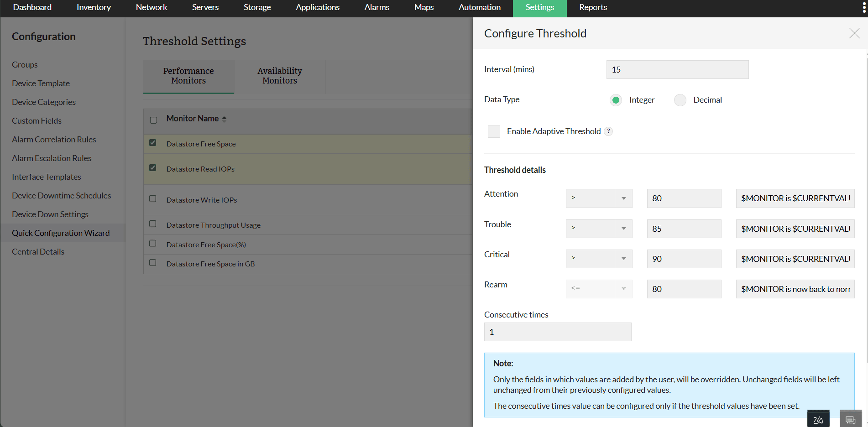Viewport: 868px width, 427px height.
Task: Select Alarm Escalation Rules in the sidebar
Action: 51,158
